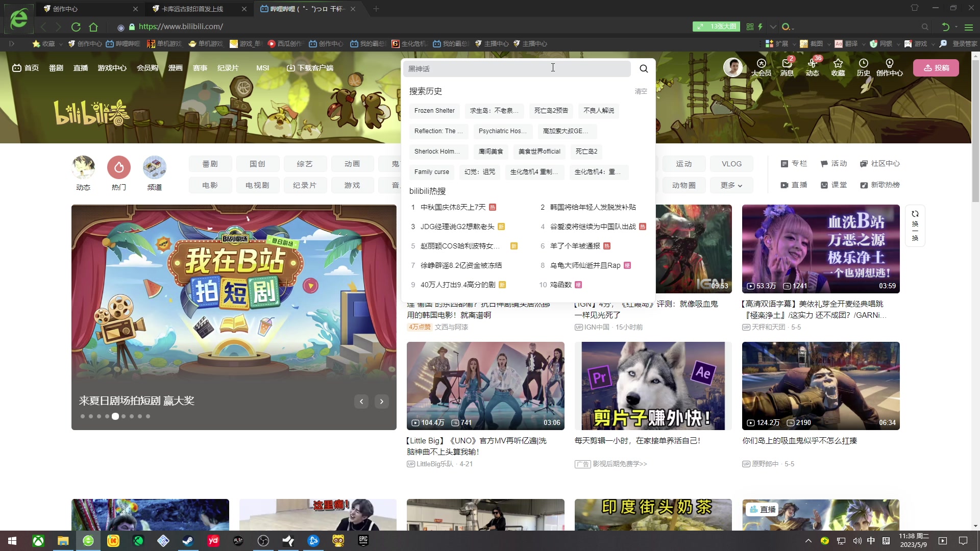
Task: Open the 动态 feed icon with 36 badge
Action: pos(812,68)
